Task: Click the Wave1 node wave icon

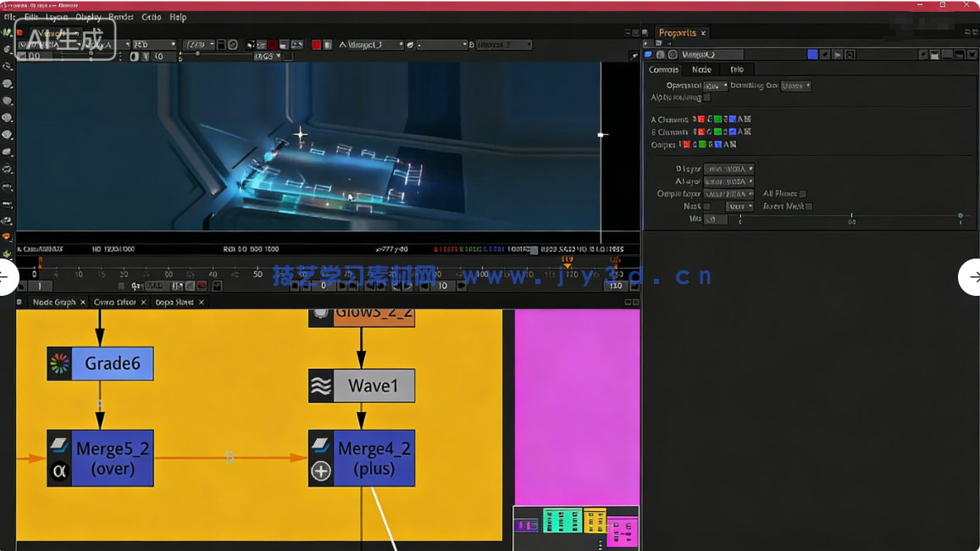Action: click(321, 386)
